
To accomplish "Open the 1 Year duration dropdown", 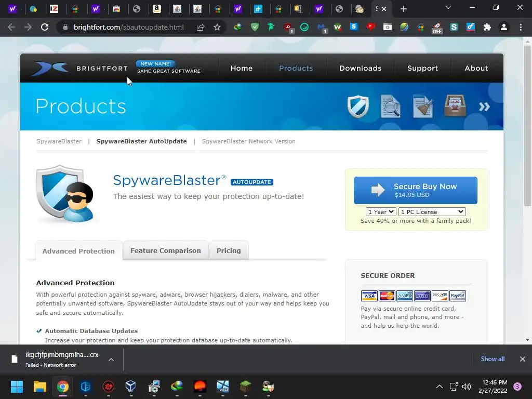I will tap(381, 212).
